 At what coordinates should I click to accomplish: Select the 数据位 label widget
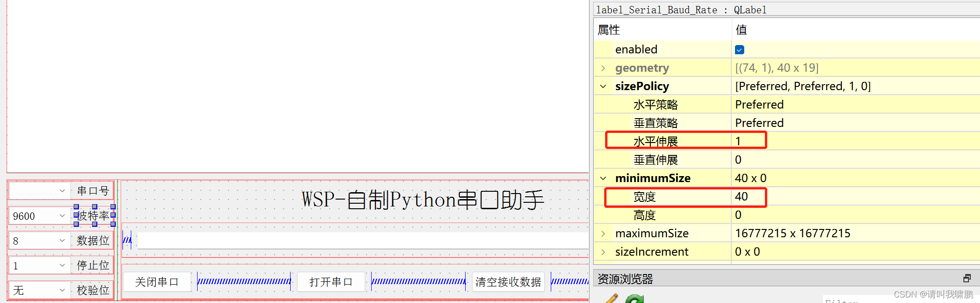93,240
